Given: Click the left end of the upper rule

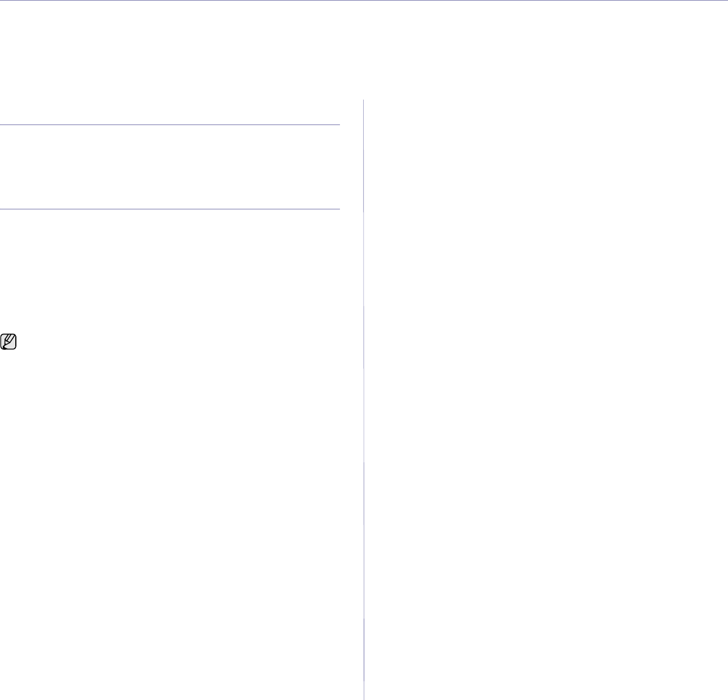Looking at the screenshot, I should [x=2, y=124].
